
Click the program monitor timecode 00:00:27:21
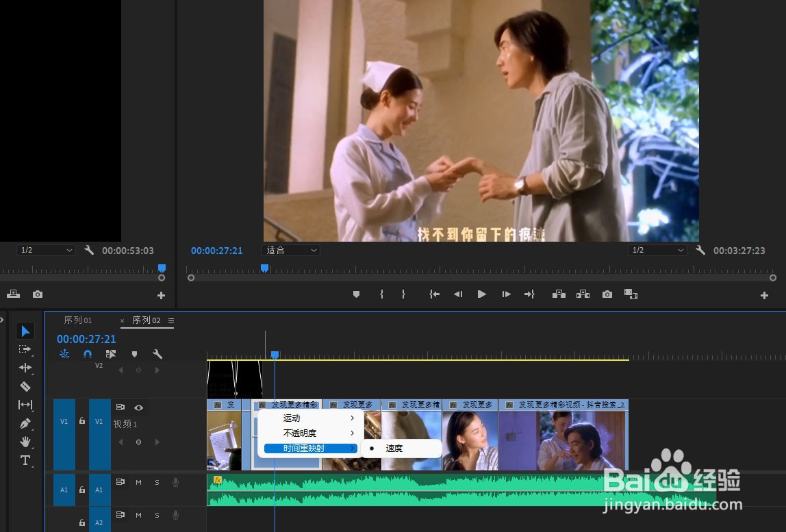(216, 250)
